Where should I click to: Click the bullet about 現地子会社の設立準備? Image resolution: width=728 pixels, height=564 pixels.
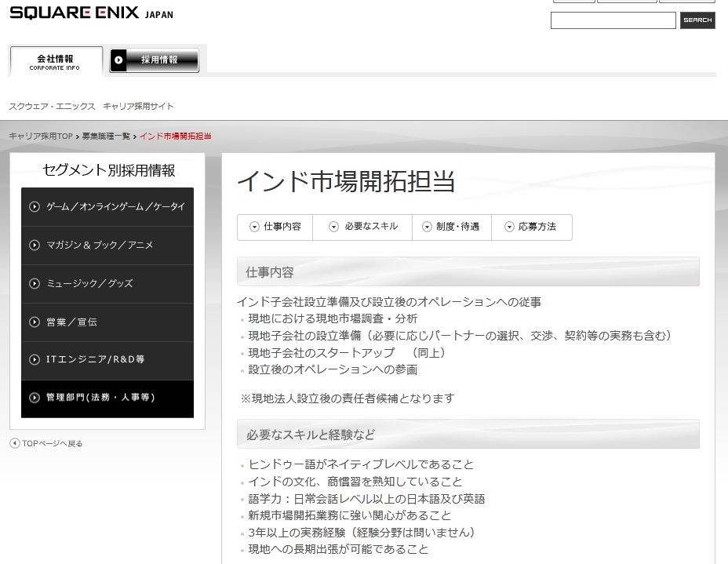460,336
